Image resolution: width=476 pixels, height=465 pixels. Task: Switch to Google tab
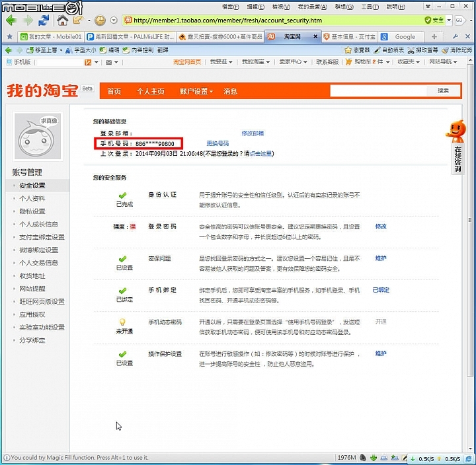(401, 37)
